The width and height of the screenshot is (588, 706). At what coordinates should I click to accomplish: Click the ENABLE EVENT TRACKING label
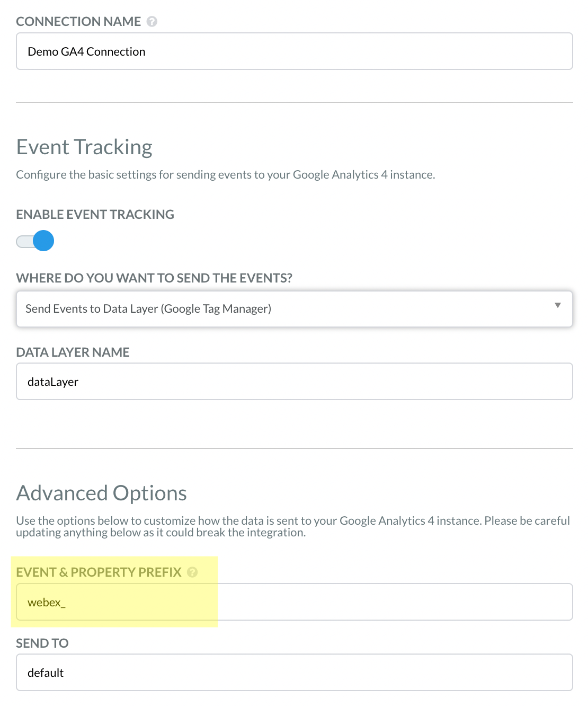95,215
